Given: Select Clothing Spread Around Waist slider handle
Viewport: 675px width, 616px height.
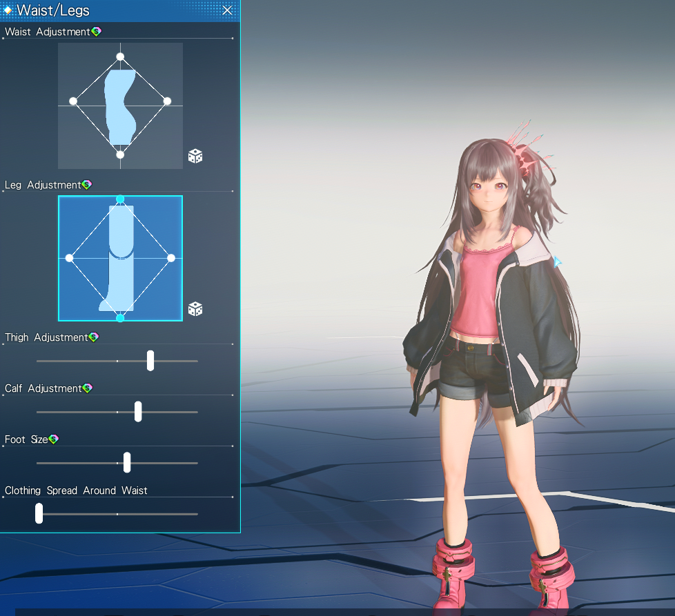Looking at the screenshot, I should click(39, 513).
